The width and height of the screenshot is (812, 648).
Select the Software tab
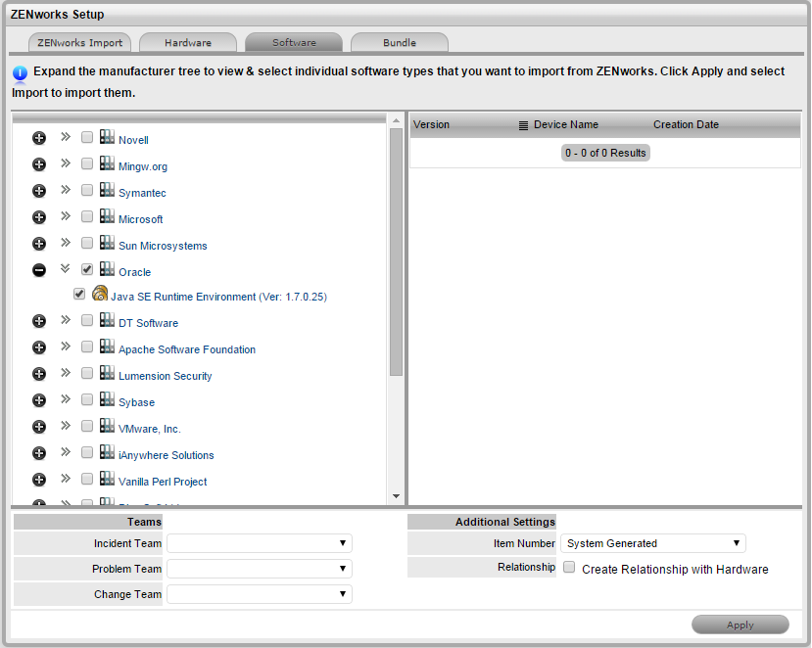[x=294, y=42]
